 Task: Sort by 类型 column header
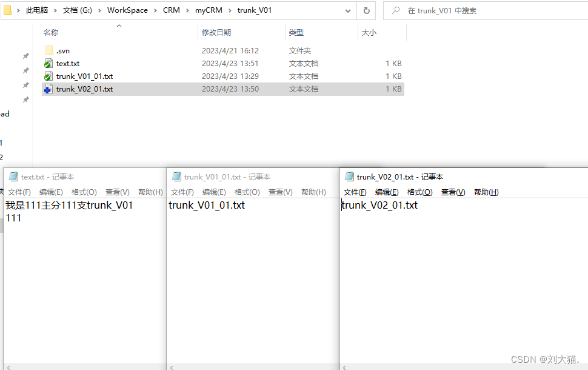(x=296, y=32)
